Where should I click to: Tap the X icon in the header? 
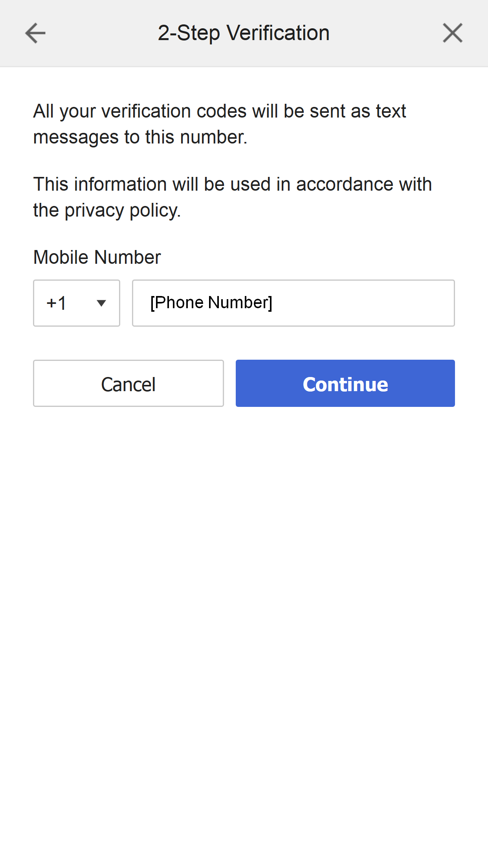tap(453, 33)
